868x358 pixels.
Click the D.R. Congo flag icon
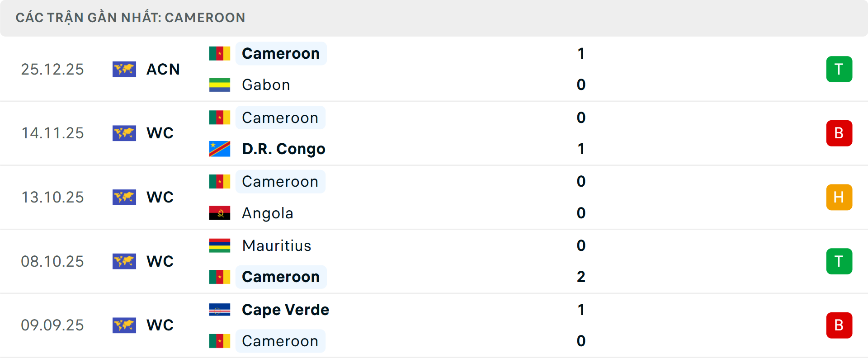pos(220,148)
